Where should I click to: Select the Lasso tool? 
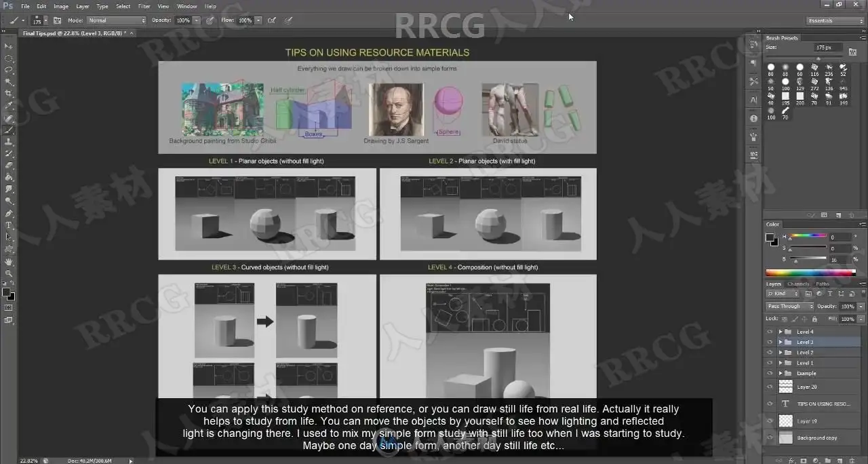(9, 70)
